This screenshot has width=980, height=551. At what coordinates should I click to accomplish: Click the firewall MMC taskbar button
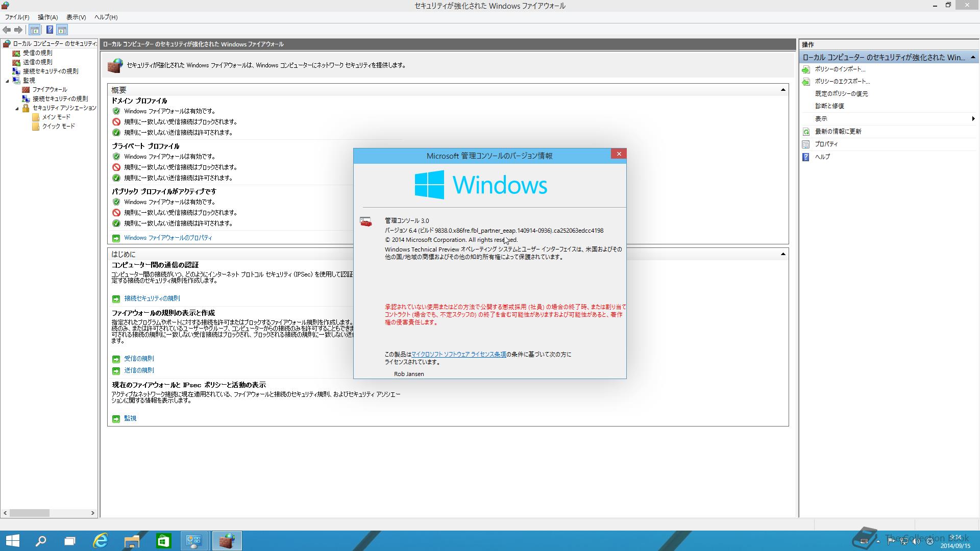(227, 541)
